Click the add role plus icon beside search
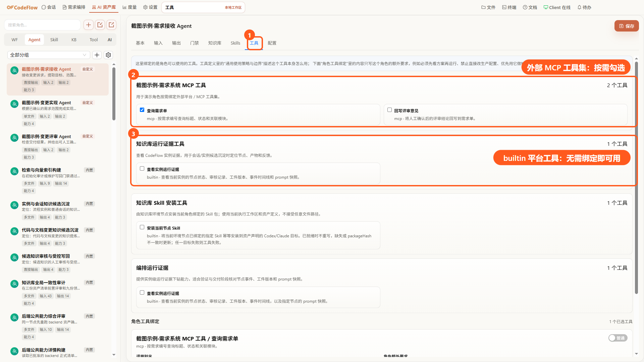This screenshot has width=644, height=362. (x=89, y=25)
